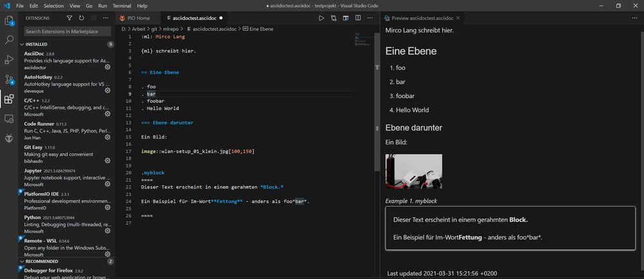This screenshot has height=279, width=644.
Task: Click the Search Extensions in Marketplace field
Action: click(68, 32)
